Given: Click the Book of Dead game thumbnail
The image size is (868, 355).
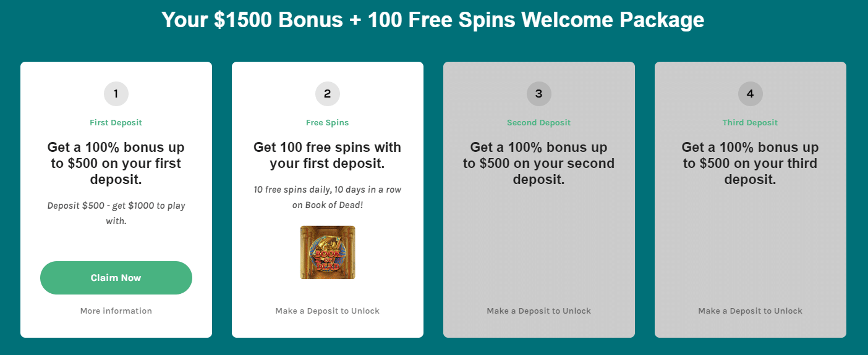Looking at the screenshot, I should [x=328, y=253].
